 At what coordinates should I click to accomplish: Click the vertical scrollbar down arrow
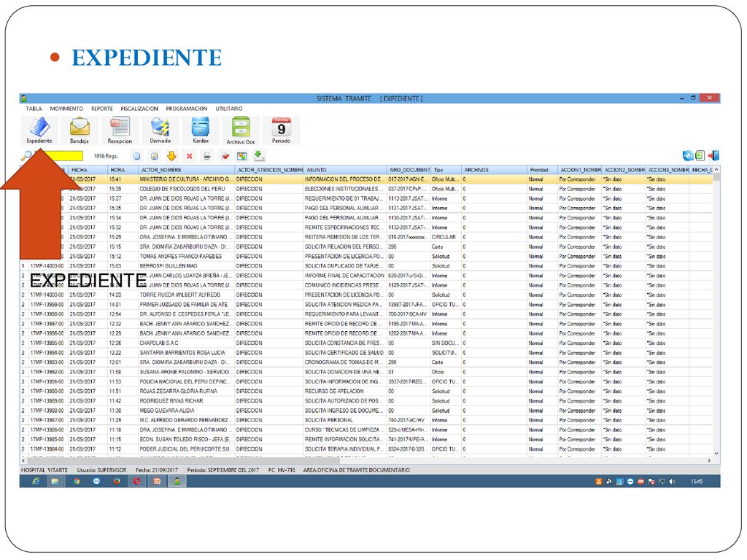[x=716, y=454]
